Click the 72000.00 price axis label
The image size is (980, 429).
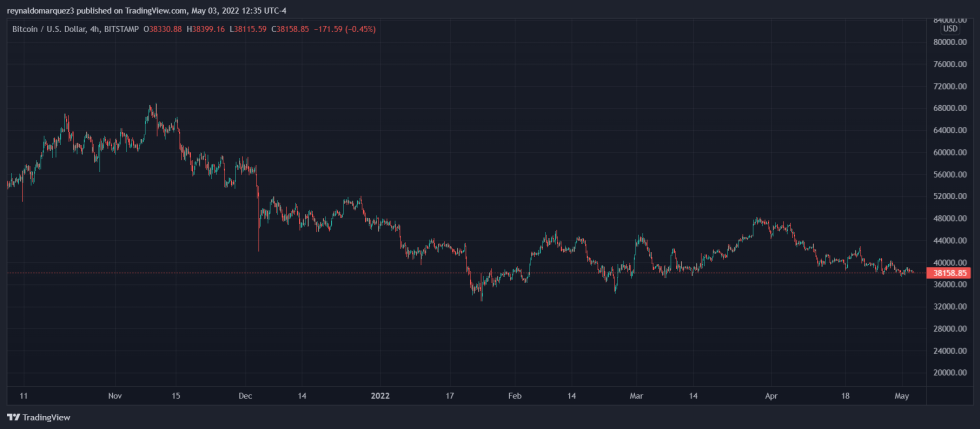(950, 86)
